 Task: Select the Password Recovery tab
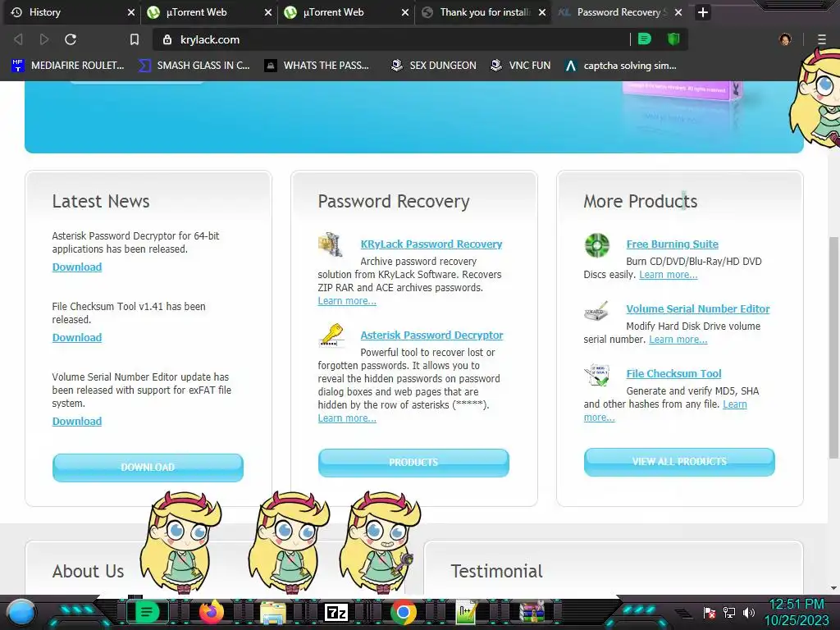(621, 12)
